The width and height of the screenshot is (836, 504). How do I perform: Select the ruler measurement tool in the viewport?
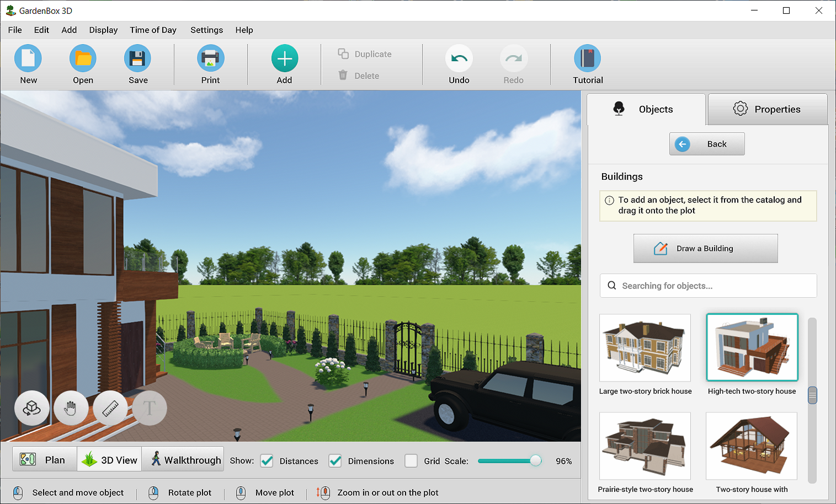point(110,409)
